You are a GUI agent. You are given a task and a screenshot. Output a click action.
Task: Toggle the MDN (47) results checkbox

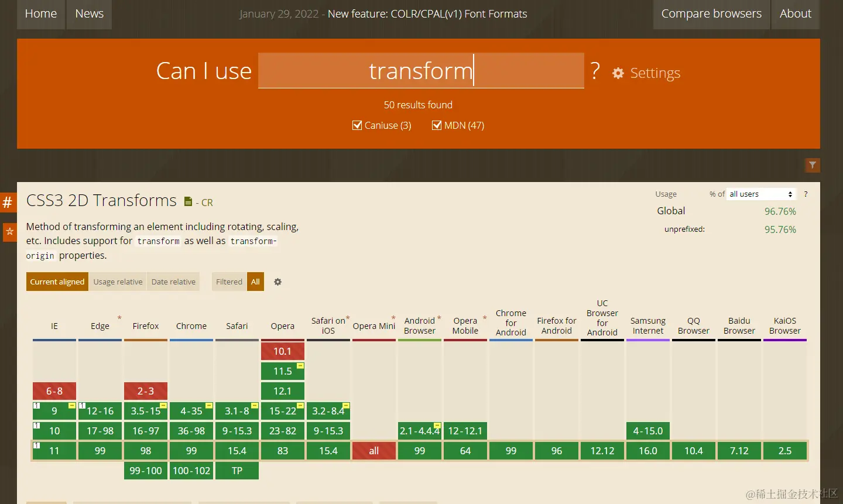pyautogui.click(x=437, y=125)
